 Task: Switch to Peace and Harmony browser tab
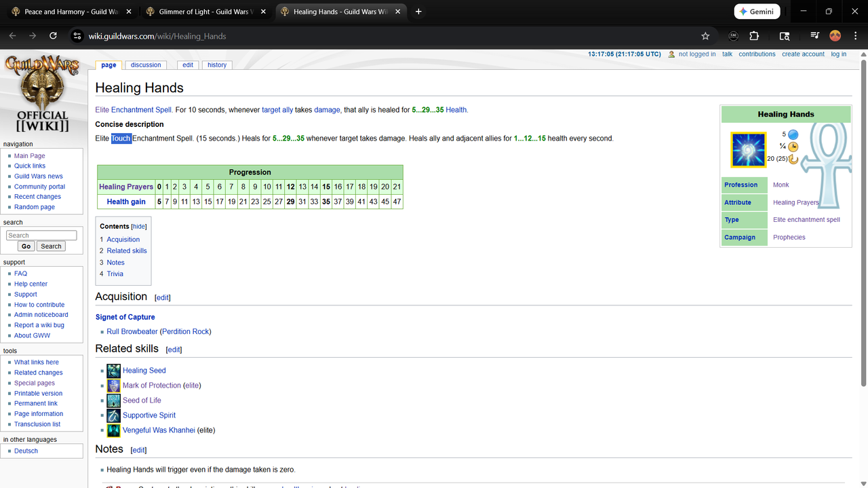click(x=71, y=12)
